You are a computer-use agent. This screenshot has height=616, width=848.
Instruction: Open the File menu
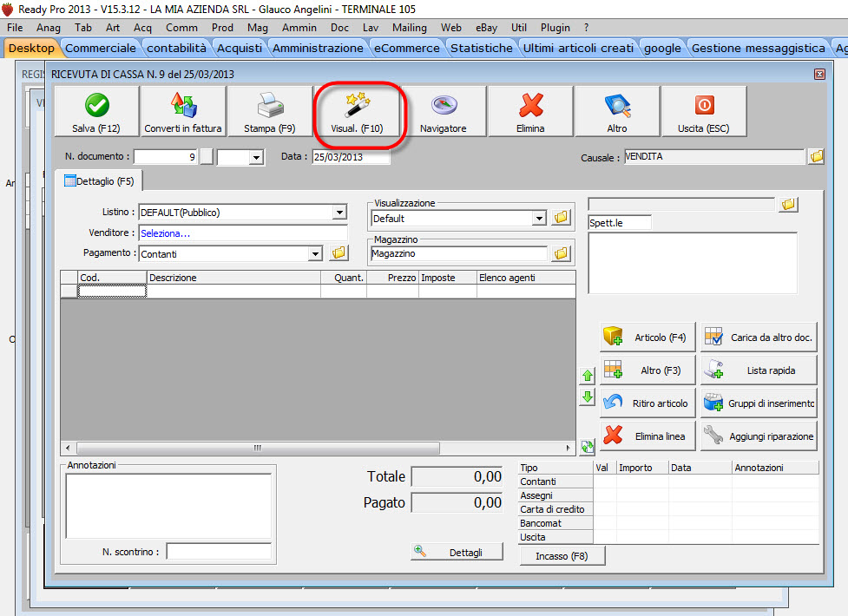(15, 28)
